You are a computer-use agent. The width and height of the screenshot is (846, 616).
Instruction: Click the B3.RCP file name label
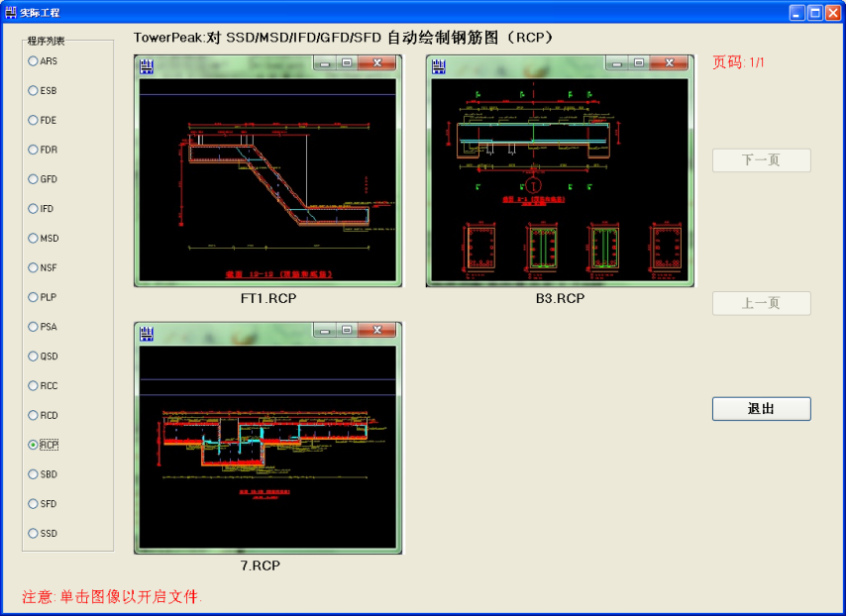coord(560,298)
